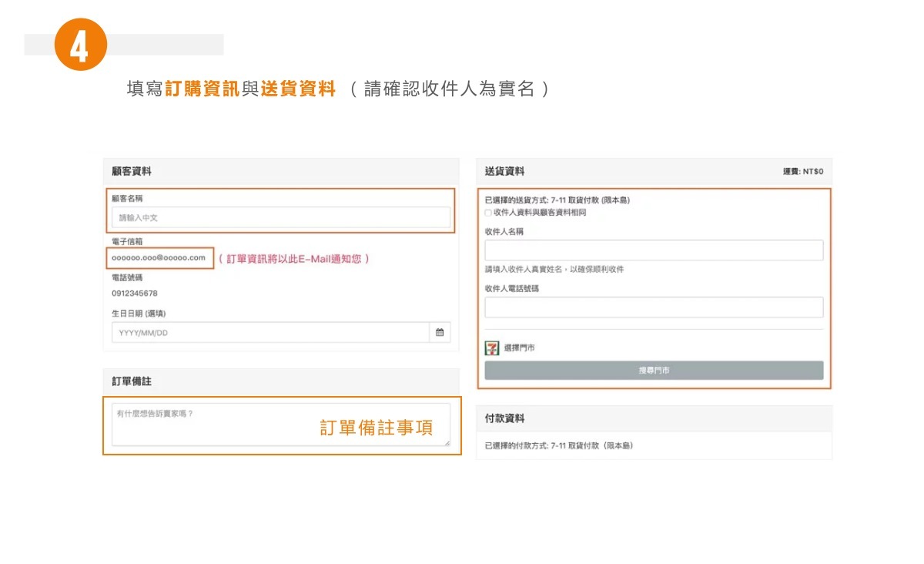Click the 送貨資料 section header
Screen dimensions: 924x564
pyautogui.click(x=505, y=172)
